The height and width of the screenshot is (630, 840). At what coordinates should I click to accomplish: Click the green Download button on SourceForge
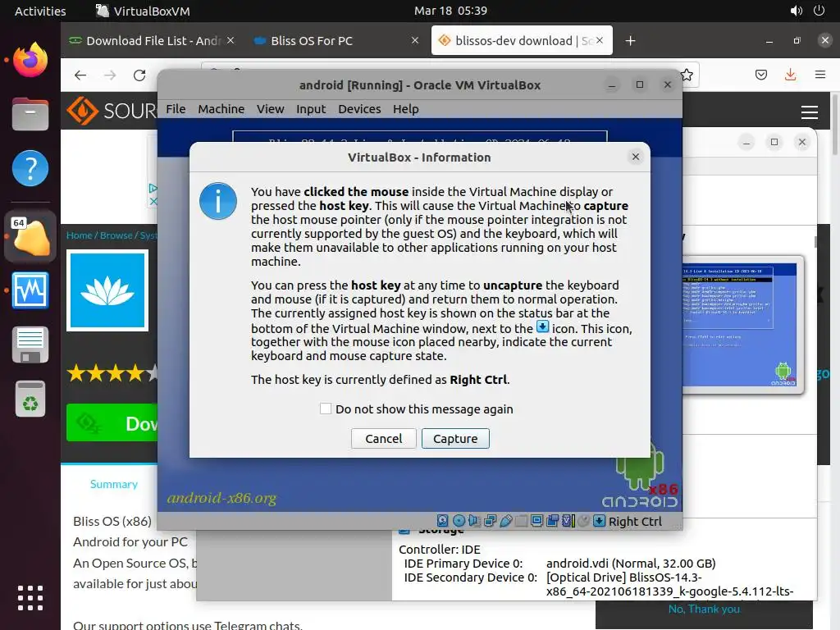tap(112, 423)
